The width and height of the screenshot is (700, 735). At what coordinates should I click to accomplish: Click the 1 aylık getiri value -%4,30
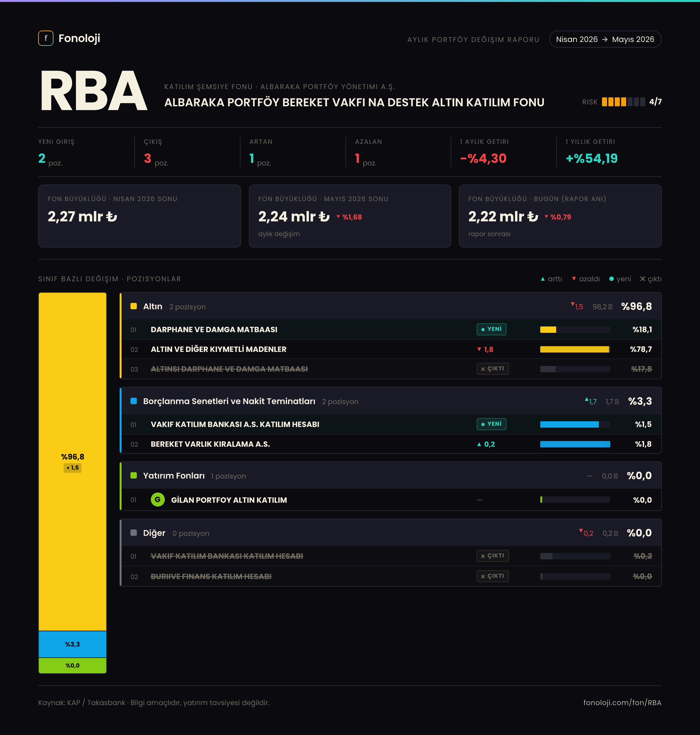tap(483, 158)
